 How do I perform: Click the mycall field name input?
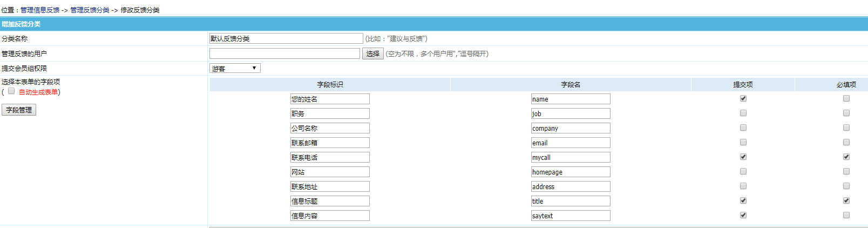pyautogui.click(x=571, y=157)
